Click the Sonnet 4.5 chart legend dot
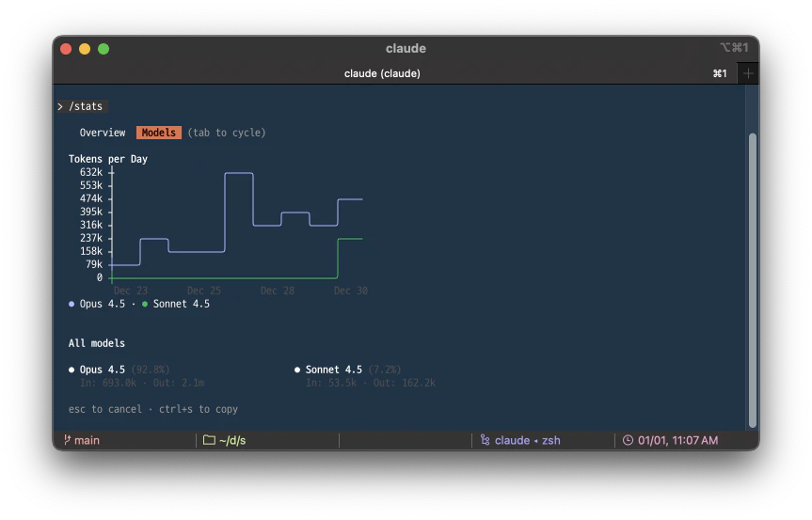The image size is (812, 520). [x=145, y=305]
